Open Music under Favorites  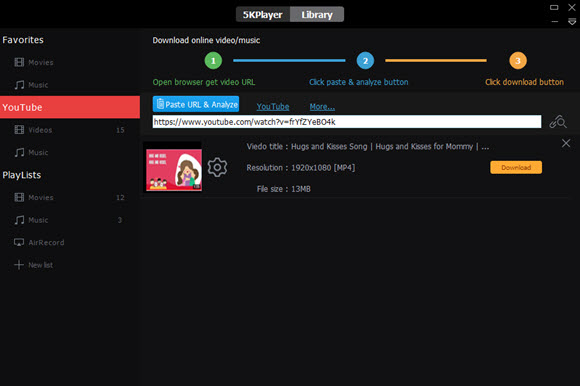(70, 85)
